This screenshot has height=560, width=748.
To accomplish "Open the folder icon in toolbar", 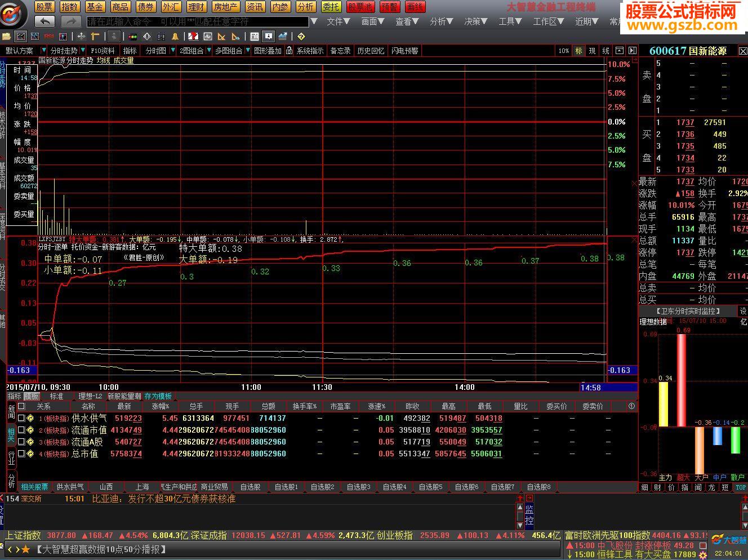I will click(x=7, y=37).
